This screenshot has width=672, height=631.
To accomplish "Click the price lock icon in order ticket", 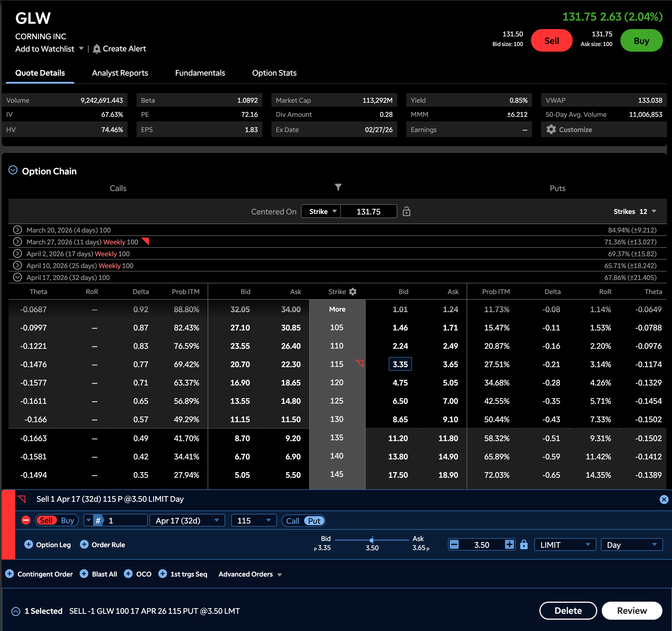I will (x=524, y=545).
